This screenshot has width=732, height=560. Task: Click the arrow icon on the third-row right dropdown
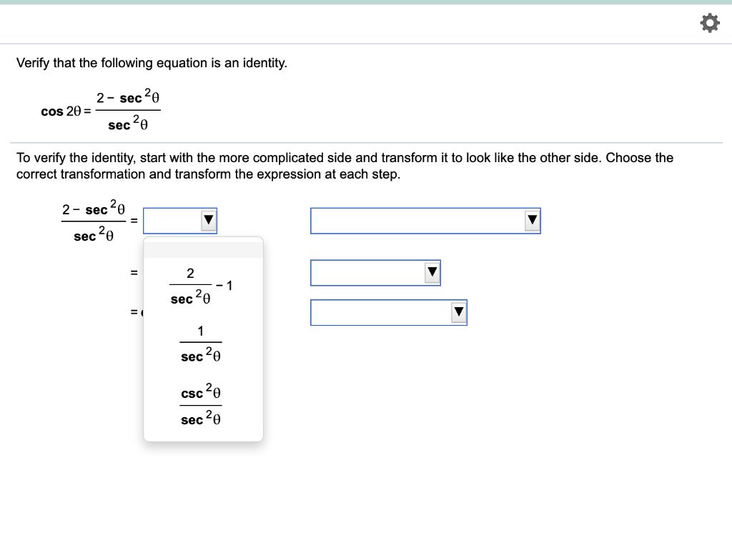(458, 312)
